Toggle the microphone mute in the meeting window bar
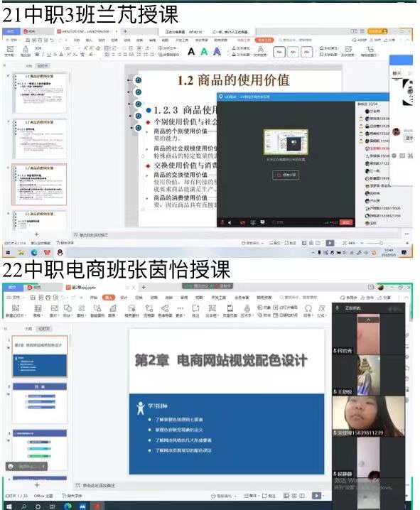The image size is (420, 510). (222, 222)
